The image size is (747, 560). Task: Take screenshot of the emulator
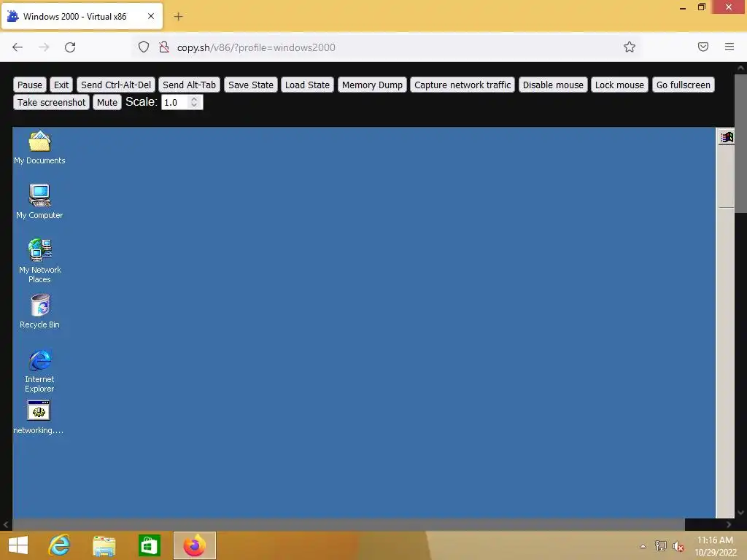point(52,102)
